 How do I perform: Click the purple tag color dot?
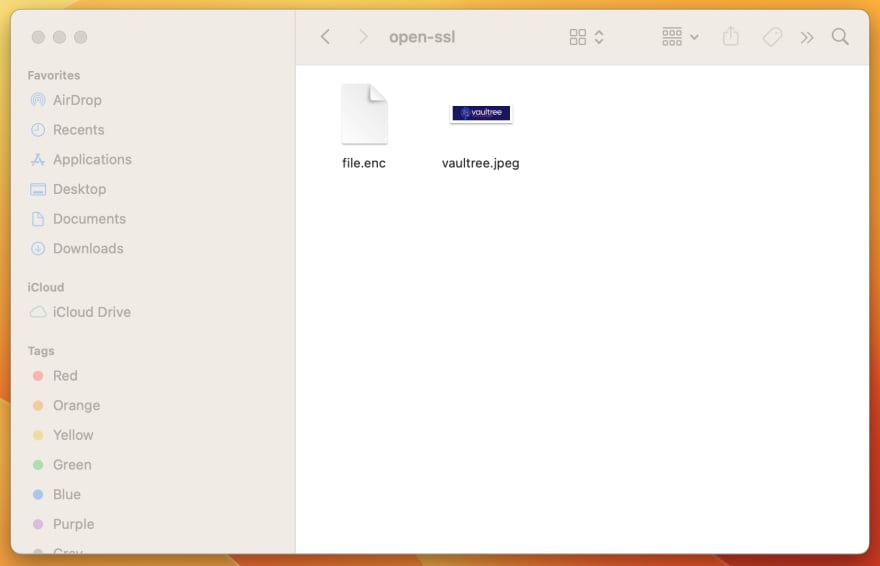click(38, 524)
